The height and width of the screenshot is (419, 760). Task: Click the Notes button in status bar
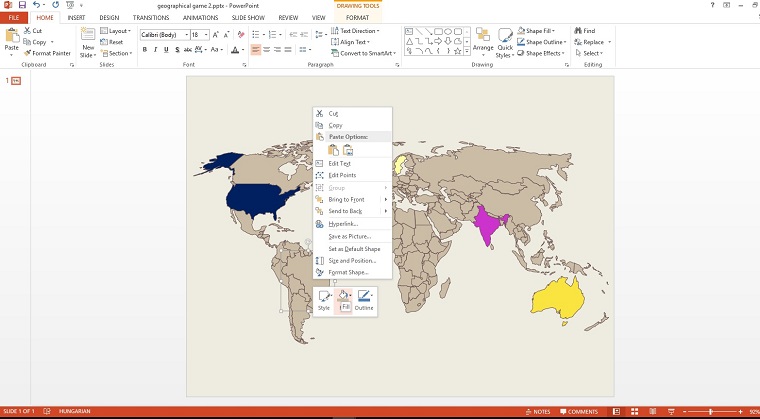click(538, 412)
